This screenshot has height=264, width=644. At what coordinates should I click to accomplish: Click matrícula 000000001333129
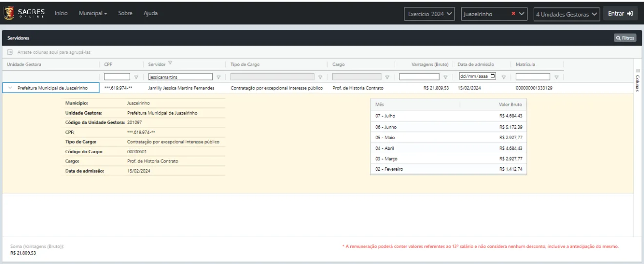[x=534, y=88]
